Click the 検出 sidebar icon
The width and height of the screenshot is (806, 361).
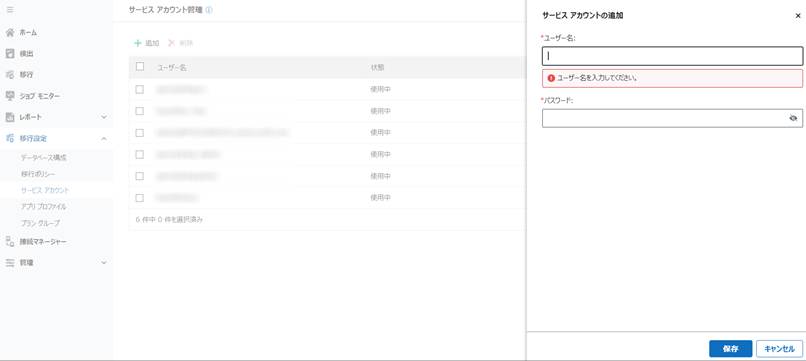tap(10, 53)
